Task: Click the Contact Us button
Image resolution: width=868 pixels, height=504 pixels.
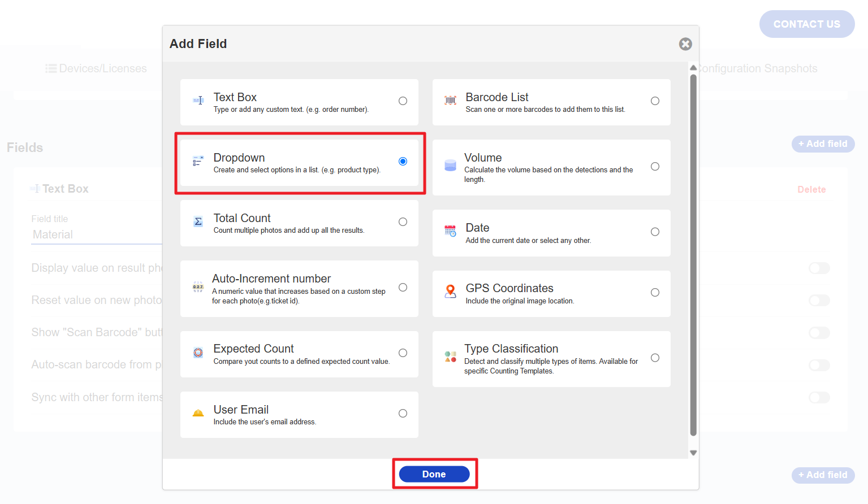Action: 806,24
